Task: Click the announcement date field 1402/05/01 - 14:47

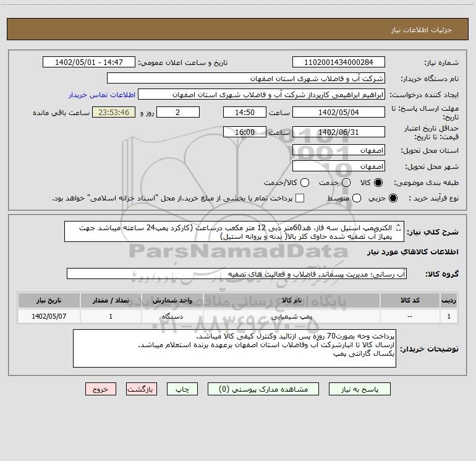Action: click(x=88, y=62)
